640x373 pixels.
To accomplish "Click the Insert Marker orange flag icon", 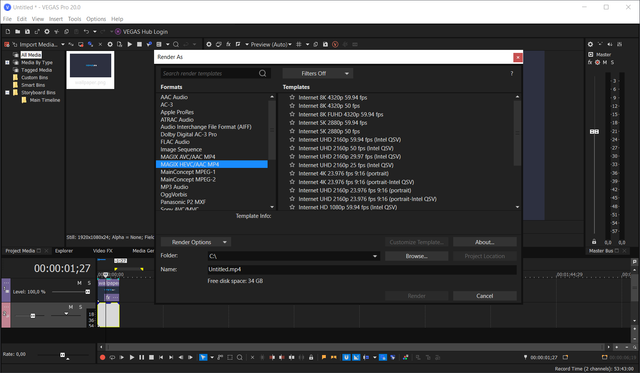I will click(x=324, y=357).
